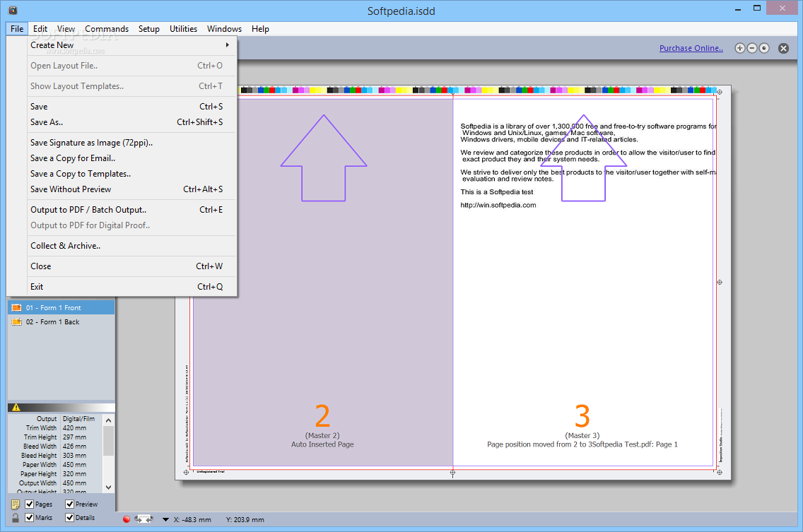Select 01 - Form 1 Front in list
The height and width of the screenshot is (532, 803).
[61, 308]
